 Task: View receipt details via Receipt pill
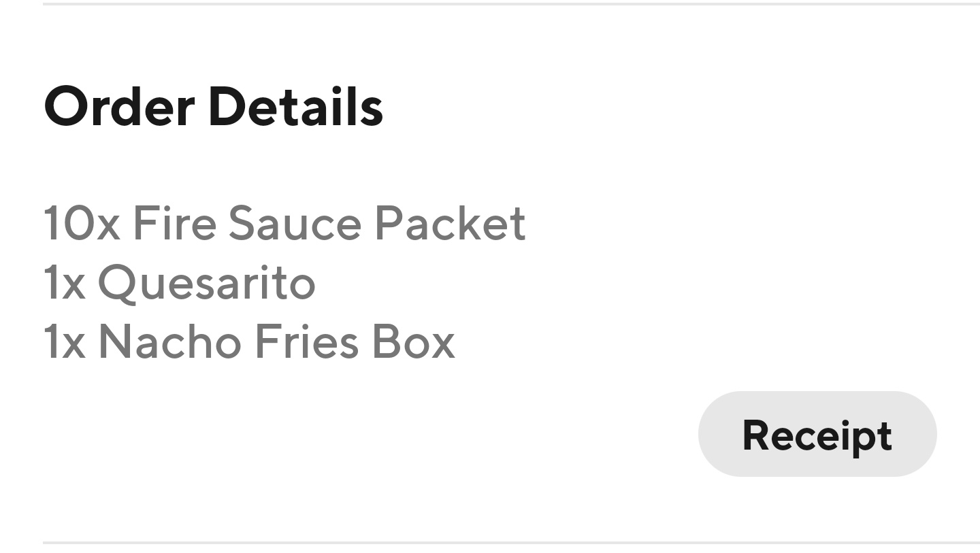point(817,433)
